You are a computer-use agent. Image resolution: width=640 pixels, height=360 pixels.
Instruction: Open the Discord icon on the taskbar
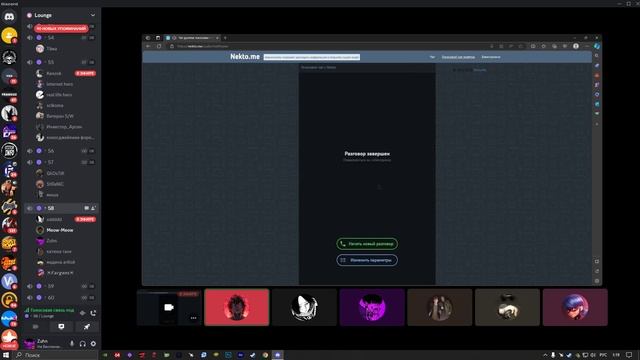point(278,355)
